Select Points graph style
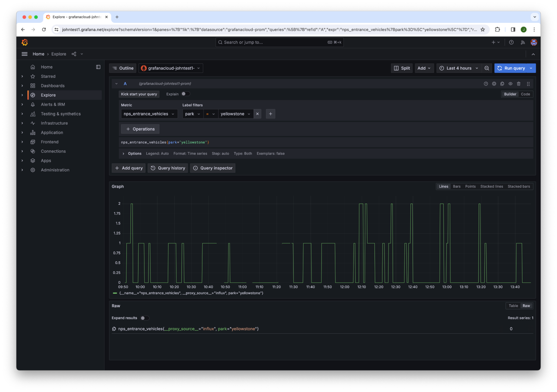This screenshot has height=392, width=557. [470, 187]
